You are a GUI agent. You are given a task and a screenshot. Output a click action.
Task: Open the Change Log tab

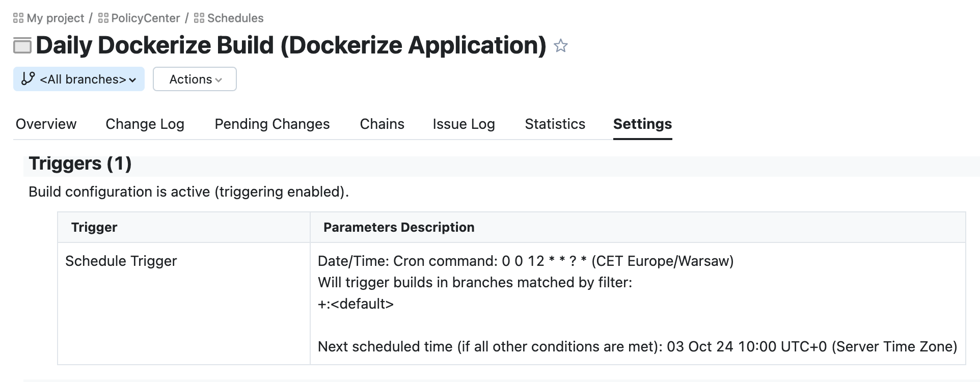point(145,124)
